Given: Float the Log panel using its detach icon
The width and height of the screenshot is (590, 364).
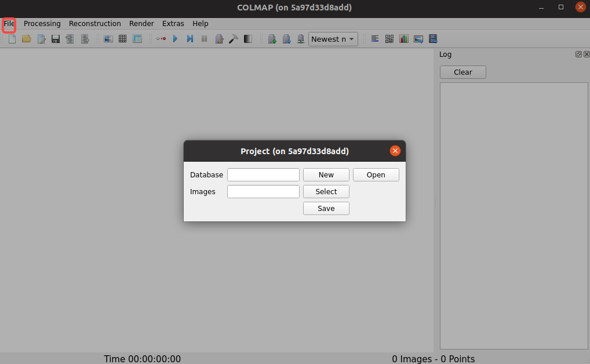Looking at the screenshot, I should tap(579, 54).
